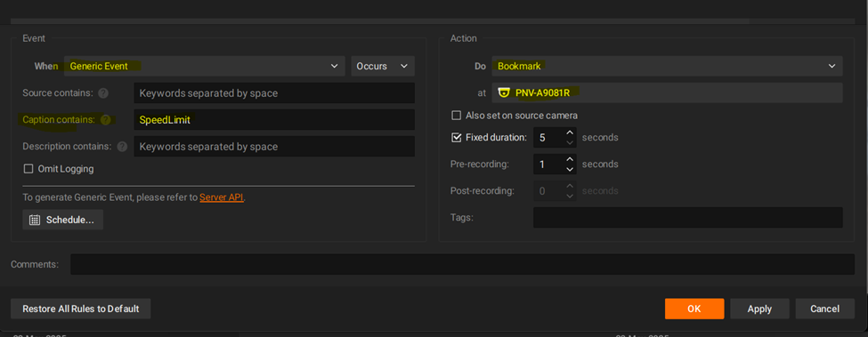Click Restore All Rules to Default

[81, 309]
